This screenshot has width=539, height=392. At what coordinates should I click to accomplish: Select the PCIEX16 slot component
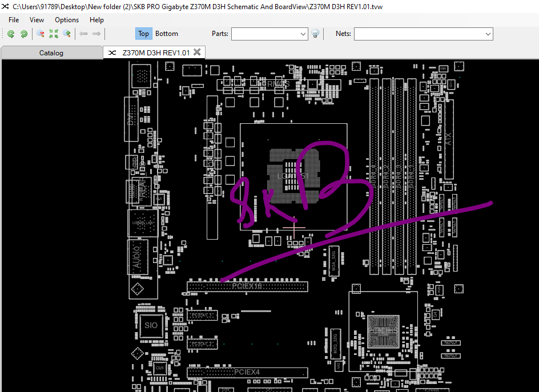point(247,286)
